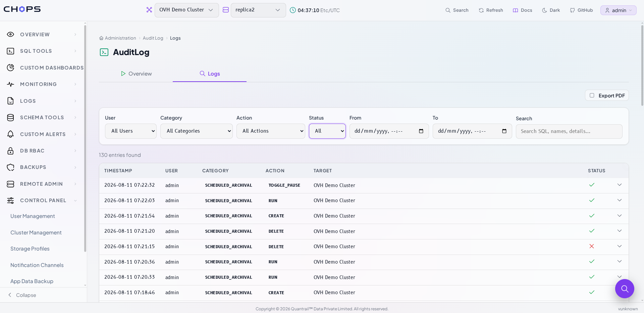Screen dimensions: 644x313
Task: Click the Control Panel sliders icon
Action: (x=11, y=200)
